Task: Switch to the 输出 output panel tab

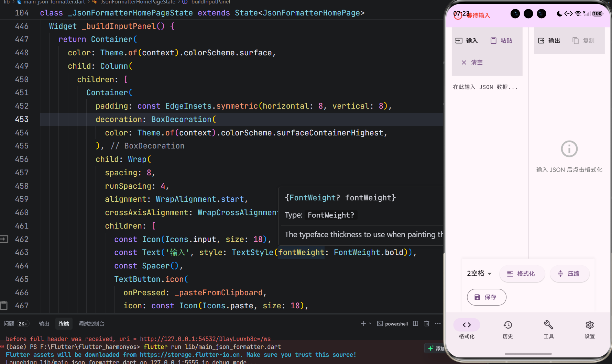Action: 44,324
